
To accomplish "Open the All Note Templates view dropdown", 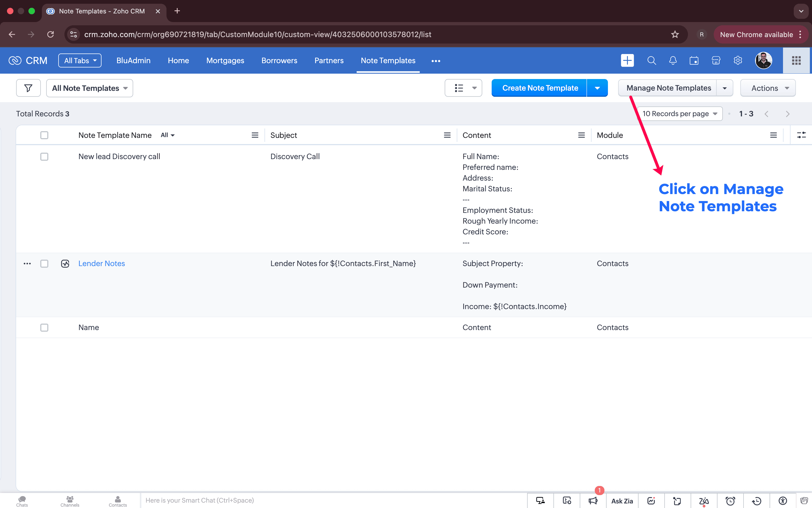I will pos(90,88).
